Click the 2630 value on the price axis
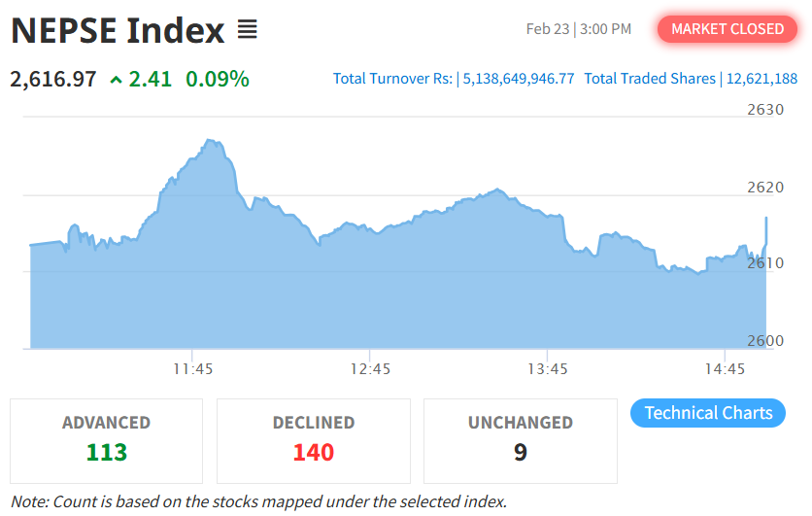This screenshot has height=516, width=812. (765, 110)
